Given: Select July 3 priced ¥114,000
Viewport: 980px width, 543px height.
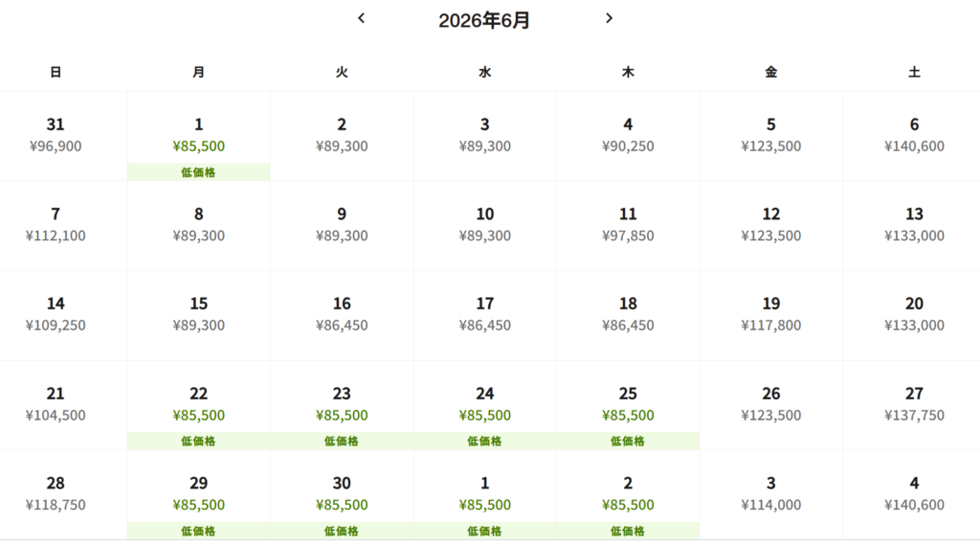Looking at the screenshot, I should tap(770, 493).
